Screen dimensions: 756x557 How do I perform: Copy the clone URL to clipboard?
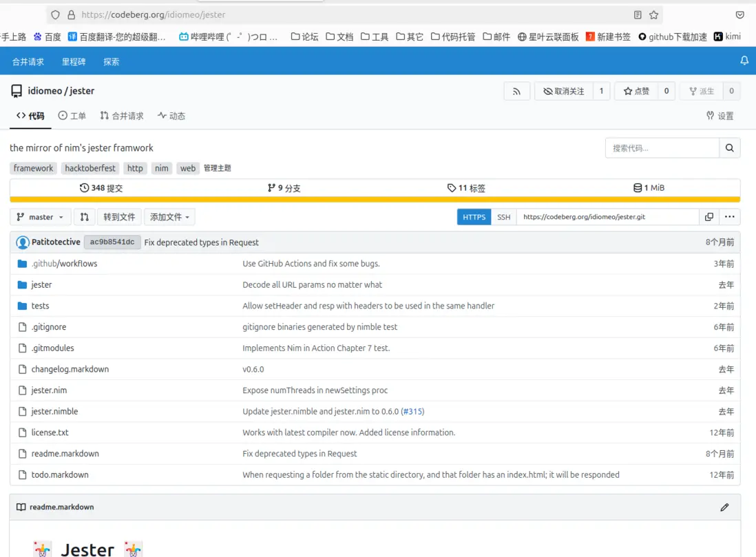coord(708,217)
